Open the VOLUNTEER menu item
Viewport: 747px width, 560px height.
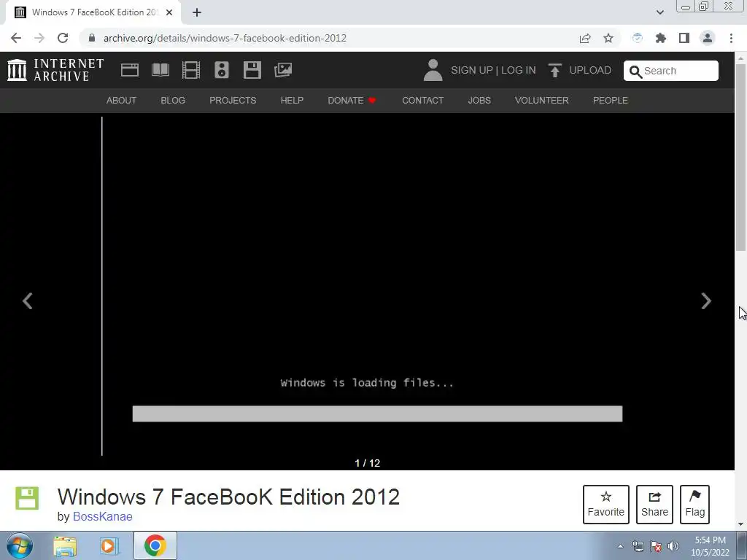pos(542,101)
